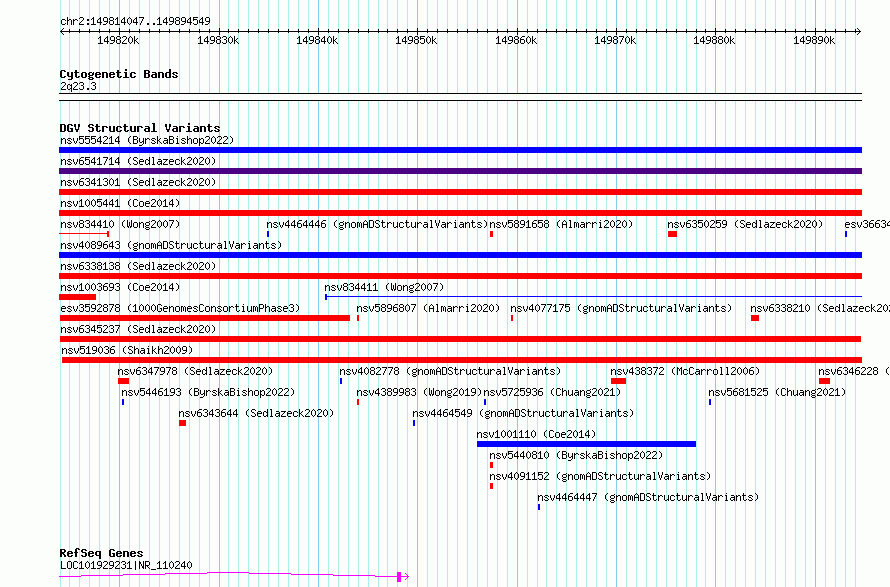This screenshot has height=587, width=890.
Task: Open nsv1001110 (Coe2014) label
Action: point(536,434)
